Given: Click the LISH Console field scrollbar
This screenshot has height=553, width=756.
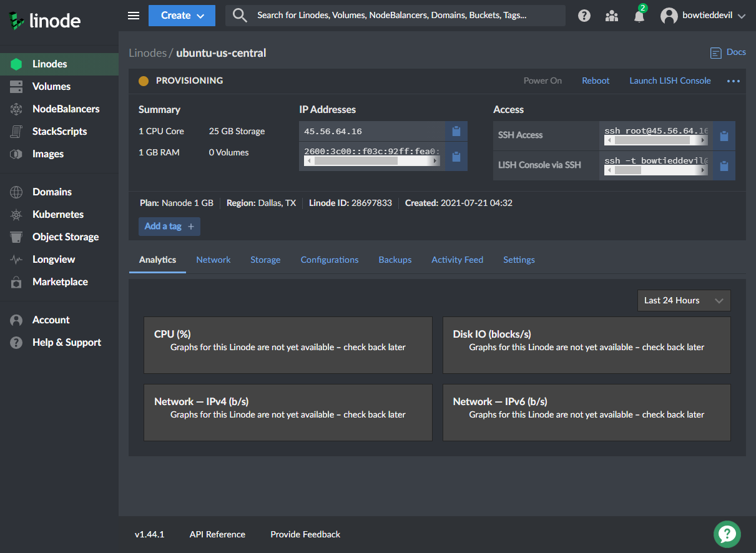Looking at the screenshot, I should click(x=656, y=170).
